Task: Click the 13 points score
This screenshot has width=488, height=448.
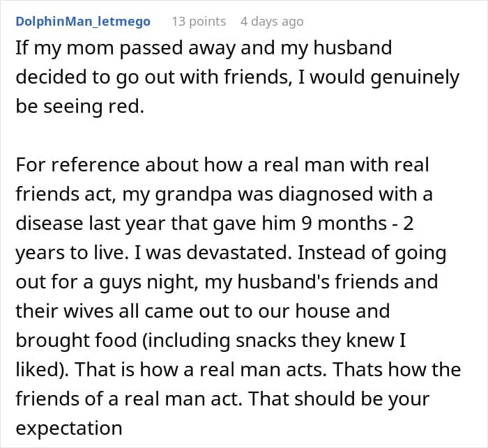Action: pyautogui.click(x=199, y=21)
